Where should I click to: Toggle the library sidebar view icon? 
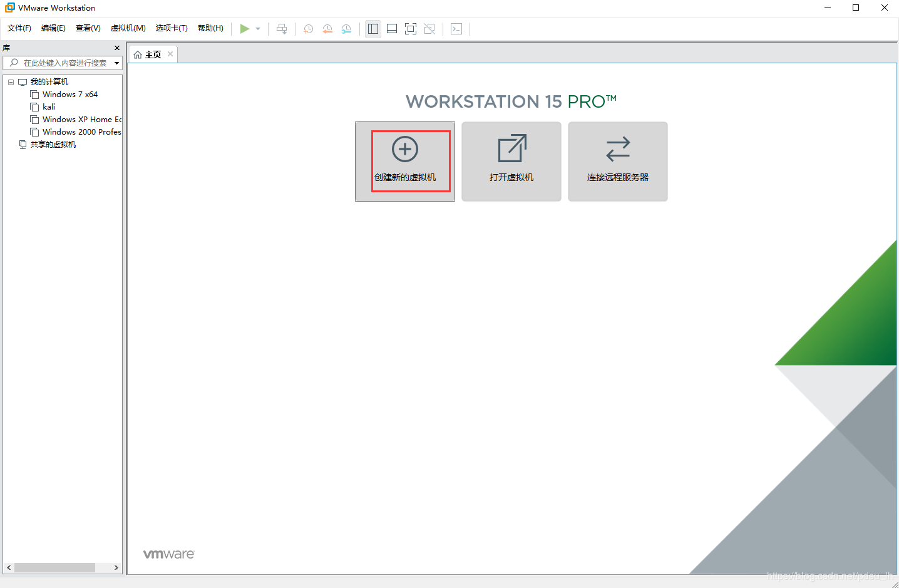click(373, 29)
